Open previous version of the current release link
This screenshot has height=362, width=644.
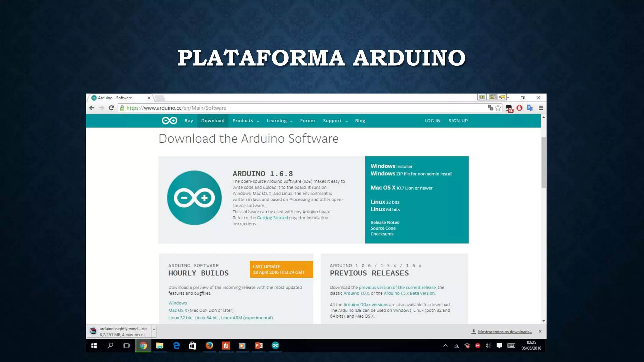tap(397, 288)
